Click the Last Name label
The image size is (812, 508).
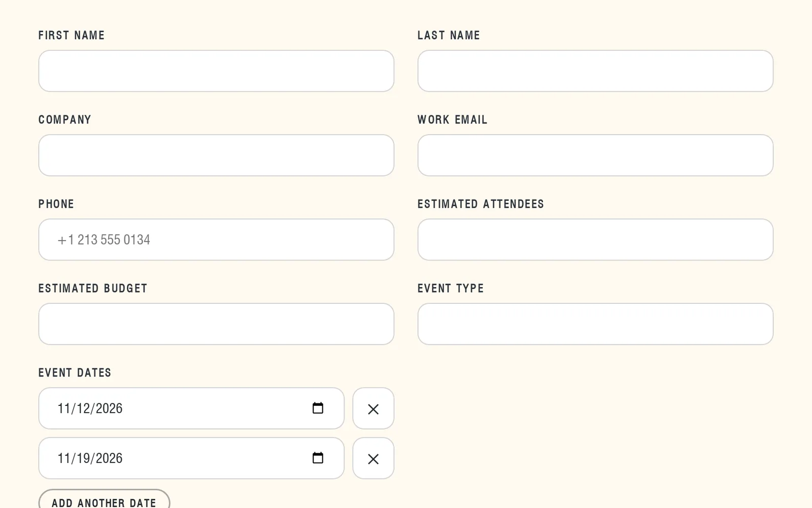pos(449,36)
